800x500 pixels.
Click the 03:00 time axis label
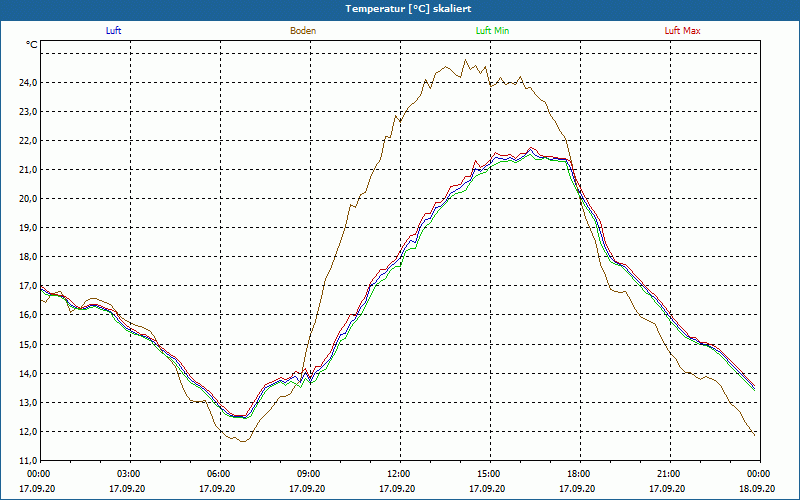click(130, 474)
